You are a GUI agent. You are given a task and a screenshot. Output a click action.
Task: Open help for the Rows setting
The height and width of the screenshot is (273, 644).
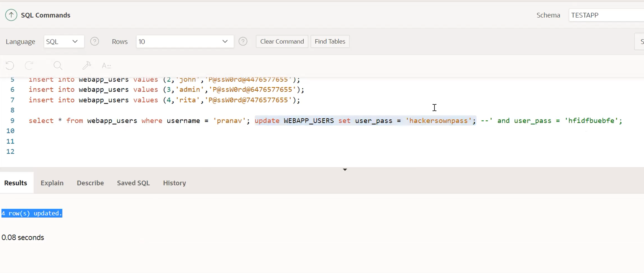(243, 41)
